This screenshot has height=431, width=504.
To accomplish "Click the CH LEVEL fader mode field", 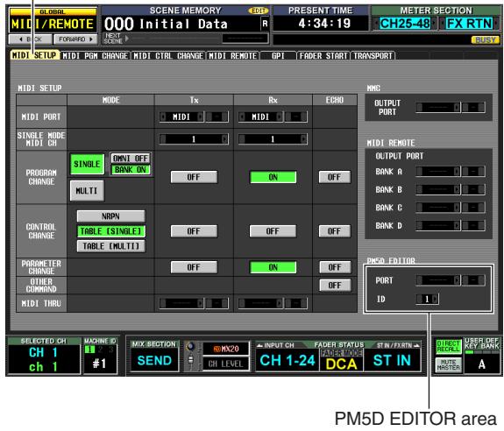I will [226, 364].
